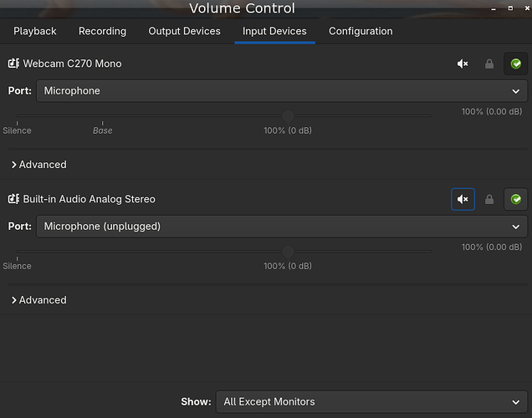Open the Webcam Port Microphone dropdown
532x418 pixels.
point(281,90)
